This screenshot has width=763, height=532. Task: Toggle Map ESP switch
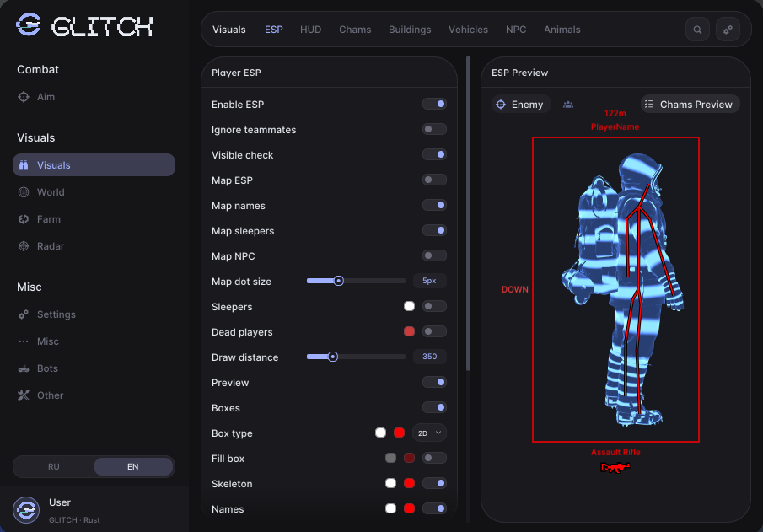point(434,180)
